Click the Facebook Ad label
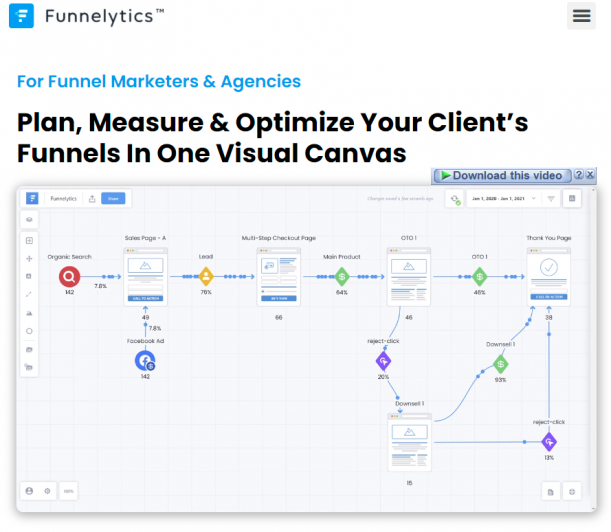Image resolution: width=611 pixels, height=532 pixels. click(145, 341)
